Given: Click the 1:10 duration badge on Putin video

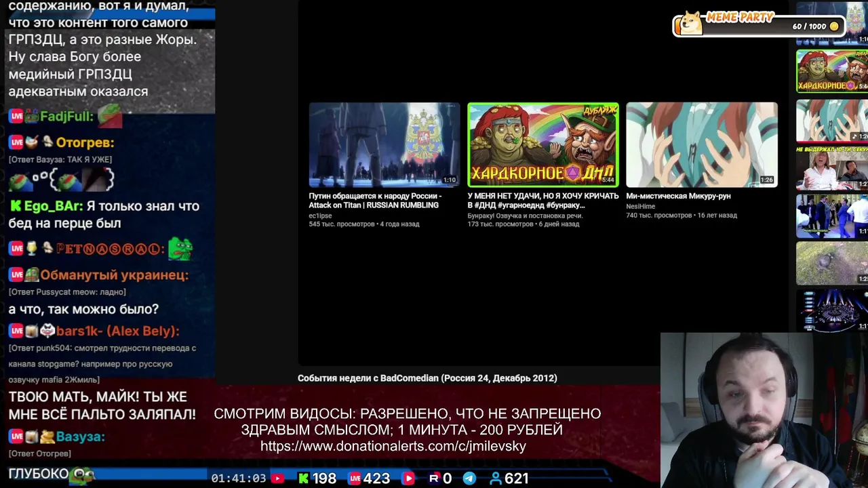Looking at the screenshot, I should point(450,180).
